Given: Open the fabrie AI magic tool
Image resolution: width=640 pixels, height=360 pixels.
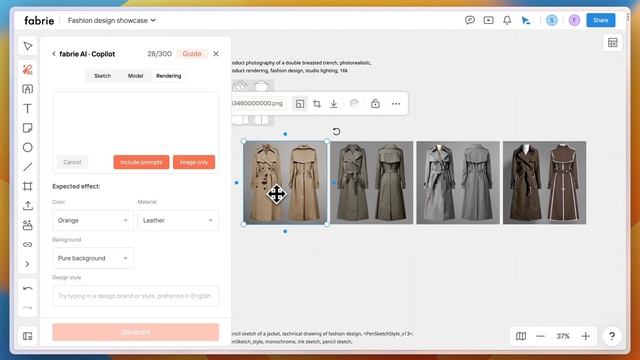Looking at the screenshot, I should [28, 69].
